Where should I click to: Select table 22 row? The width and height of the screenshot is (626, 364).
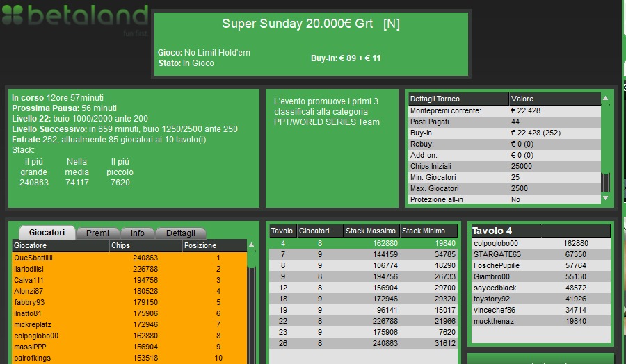363,322
